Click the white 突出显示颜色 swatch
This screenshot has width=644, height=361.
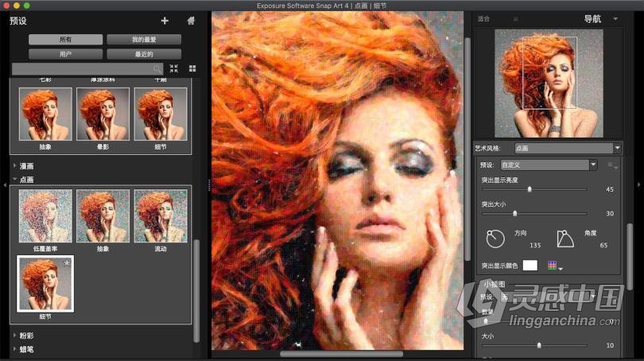click(530, 266)
